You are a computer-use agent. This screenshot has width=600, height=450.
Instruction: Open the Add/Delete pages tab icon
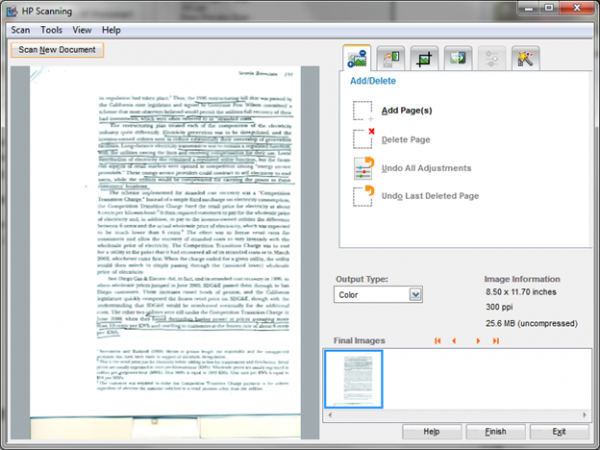tap(357, 58)
